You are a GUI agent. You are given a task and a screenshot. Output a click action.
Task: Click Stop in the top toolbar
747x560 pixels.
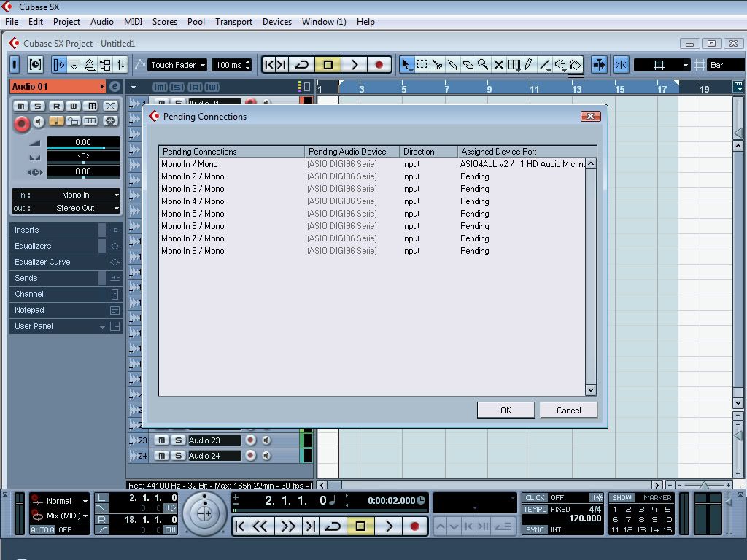tap(328, 65)
